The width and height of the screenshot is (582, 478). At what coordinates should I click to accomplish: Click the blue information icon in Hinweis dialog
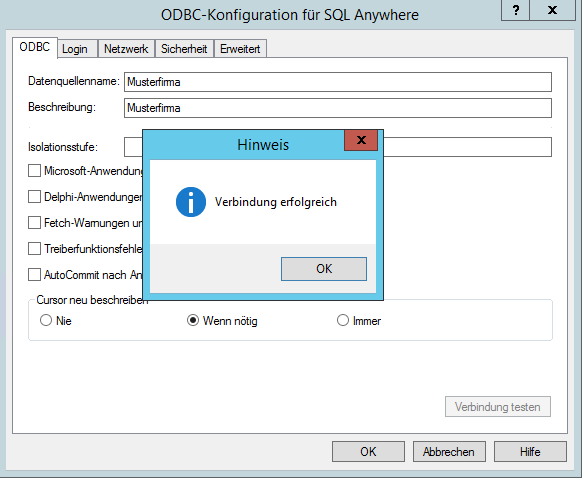pyautogui.click(x=191, y=202)
